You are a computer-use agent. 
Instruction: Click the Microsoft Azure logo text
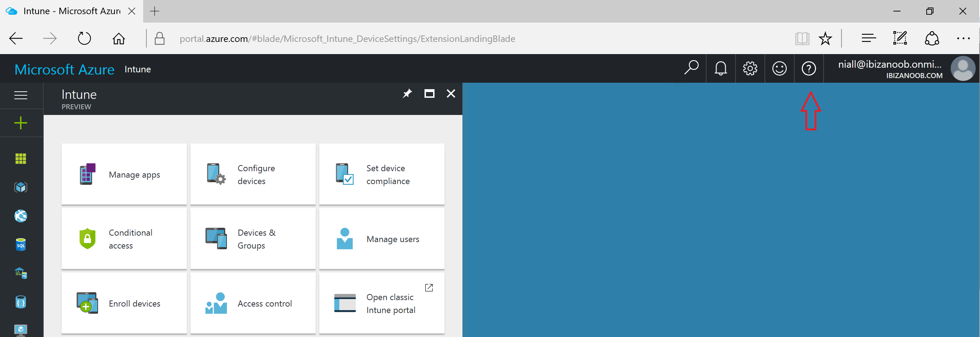[x=64, y=69]
